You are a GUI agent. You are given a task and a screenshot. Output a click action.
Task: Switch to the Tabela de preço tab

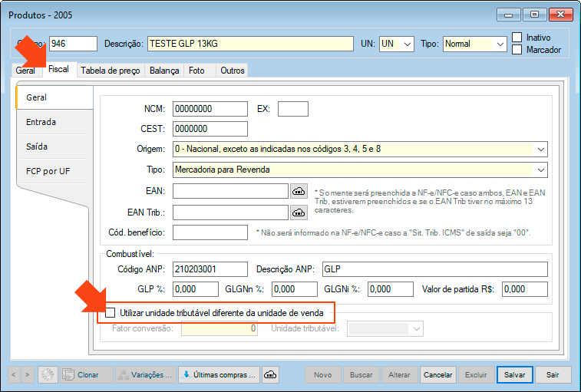point(110,71)
